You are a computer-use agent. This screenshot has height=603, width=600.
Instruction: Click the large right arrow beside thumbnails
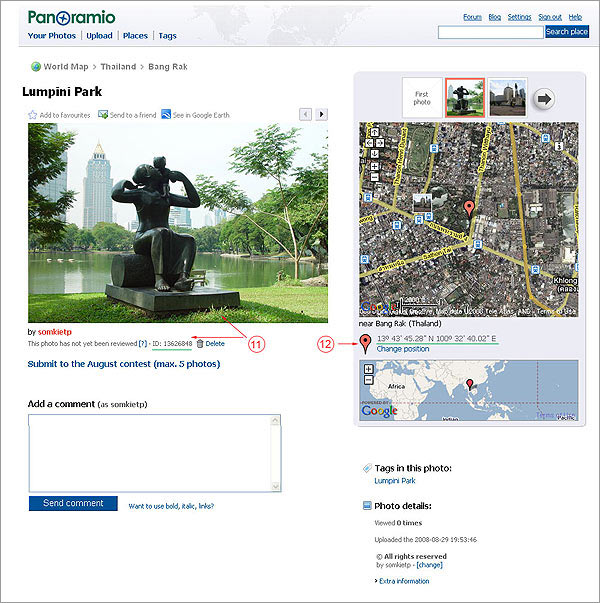click(x=543, y=99)
